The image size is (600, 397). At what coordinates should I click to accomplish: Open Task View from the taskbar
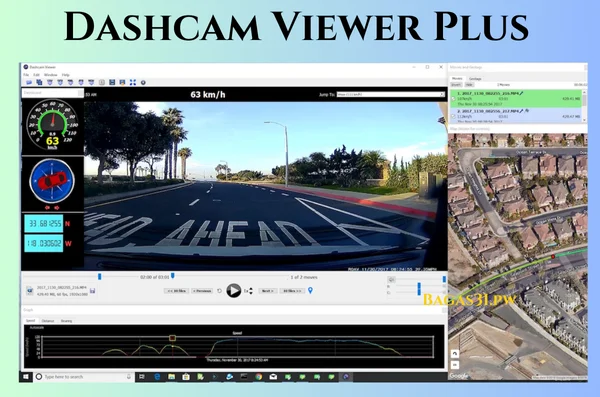pos(142,377)
